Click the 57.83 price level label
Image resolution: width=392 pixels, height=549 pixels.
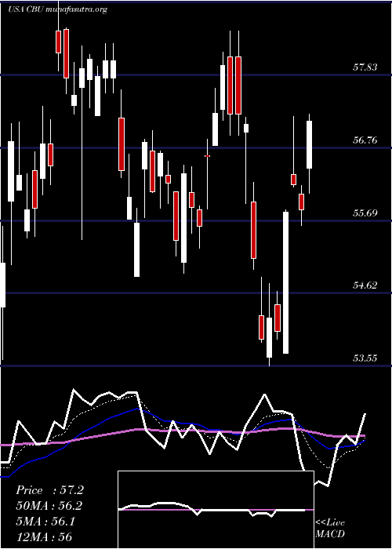click(x=365, y=67)
